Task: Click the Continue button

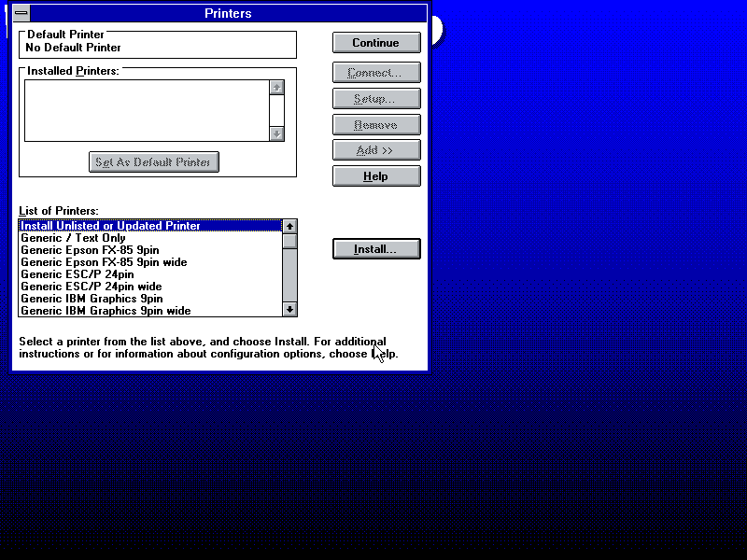Action: tap(376, 43)
